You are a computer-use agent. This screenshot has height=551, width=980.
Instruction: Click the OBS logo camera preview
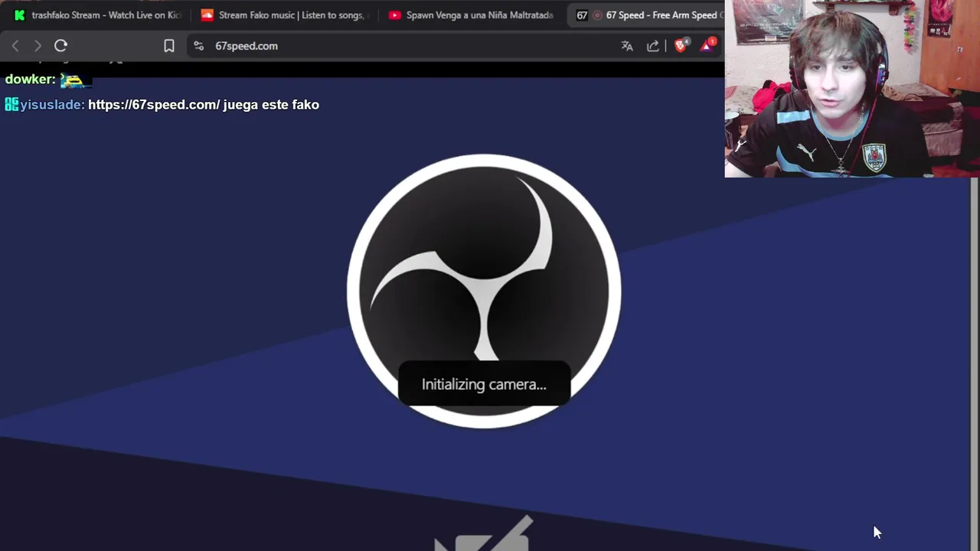coord(484,291)
